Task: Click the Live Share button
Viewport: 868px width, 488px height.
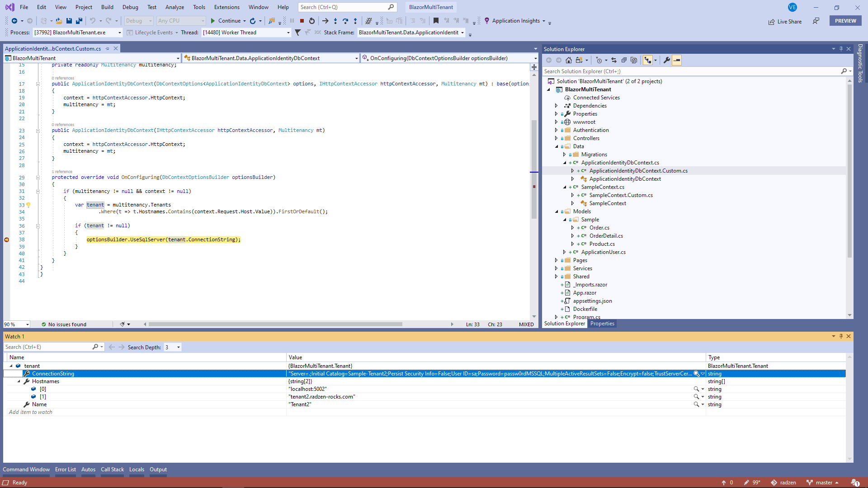Action: pyautogui.click(x=785, y=22)
